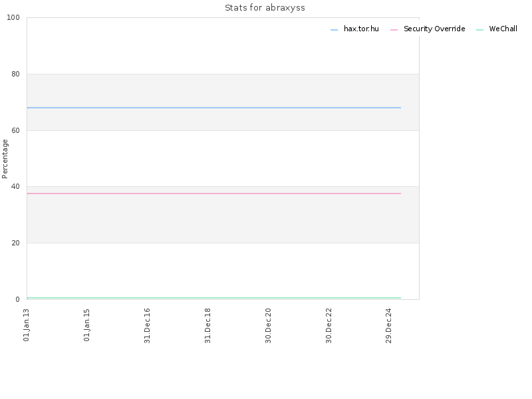
Task: Click the blue hax.tor.hu data line
Action: click(x=213, y=108)
